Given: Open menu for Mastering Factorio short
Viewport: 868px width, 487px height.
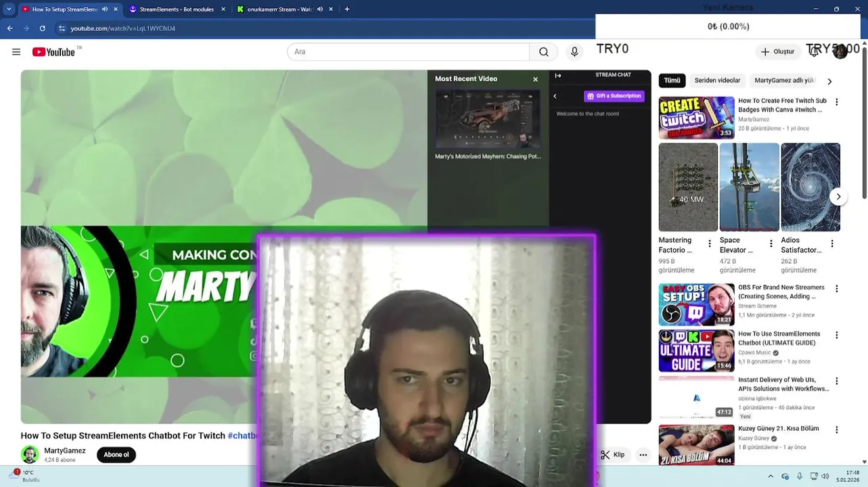Looking at the screenshot, I should (x=710, y=243).
